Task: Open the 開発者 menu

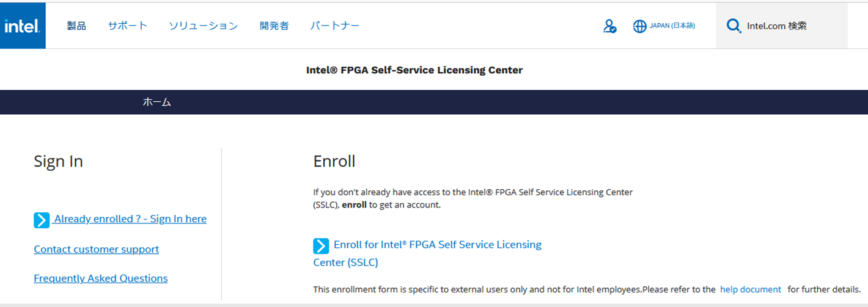Action: tap(274, 26)
